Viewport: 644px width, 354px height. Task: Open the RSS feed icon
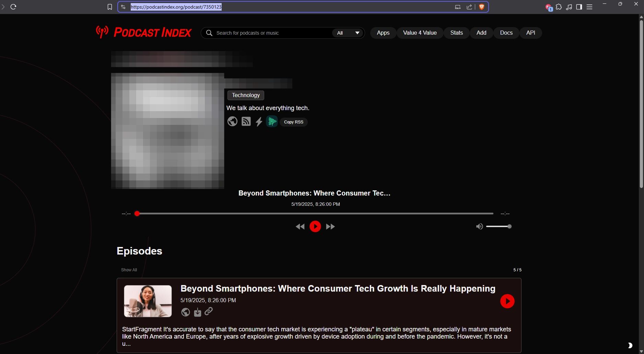point(246,121)
